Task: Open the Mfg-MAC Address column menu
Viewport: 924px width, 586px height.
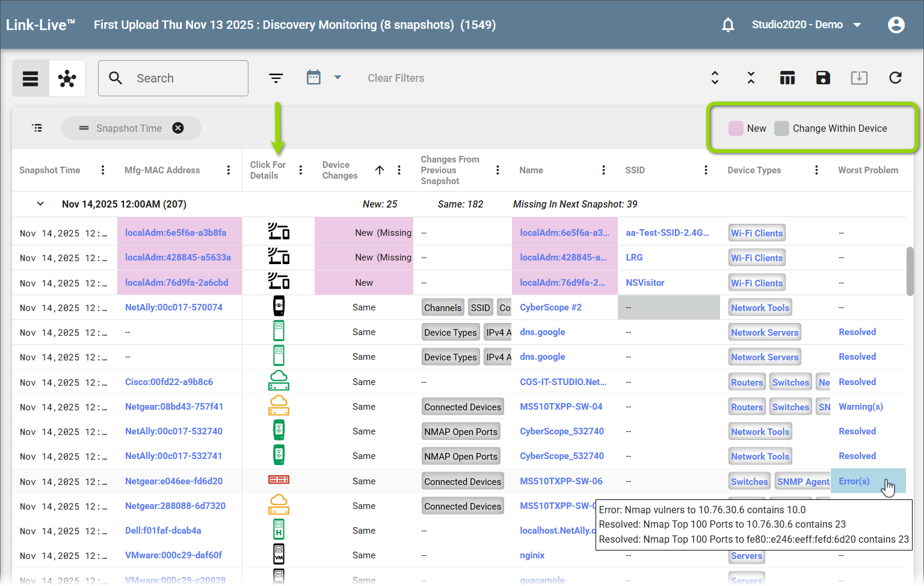Action: click(x=229, y=170)
